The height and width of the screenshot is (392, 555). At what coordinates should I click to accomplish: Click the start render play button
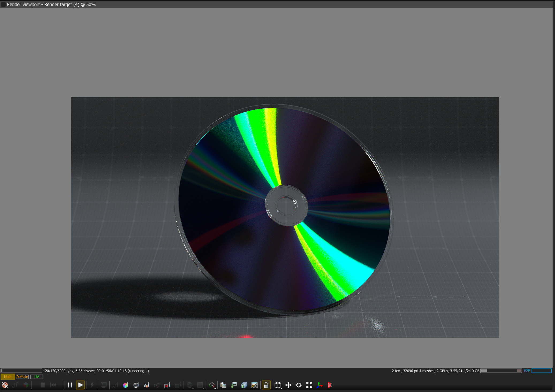(x=80, y=385)
